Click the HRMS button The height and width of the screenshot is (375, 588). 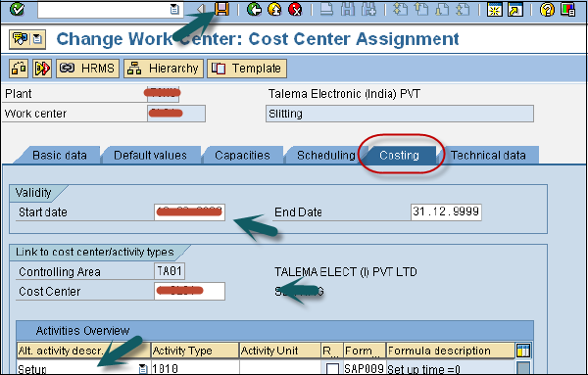click(88, 69)
